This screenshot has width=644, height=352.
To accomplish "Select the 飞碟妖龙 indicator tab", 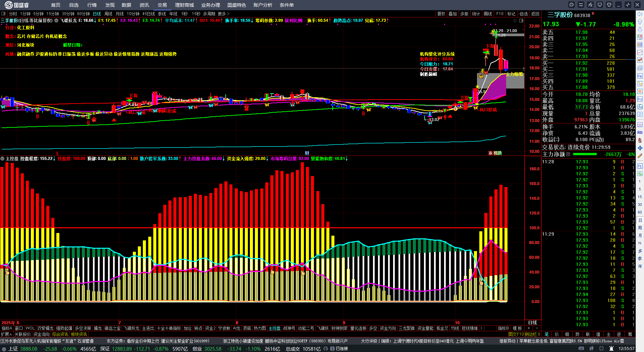I will click(x=131, y=328).
